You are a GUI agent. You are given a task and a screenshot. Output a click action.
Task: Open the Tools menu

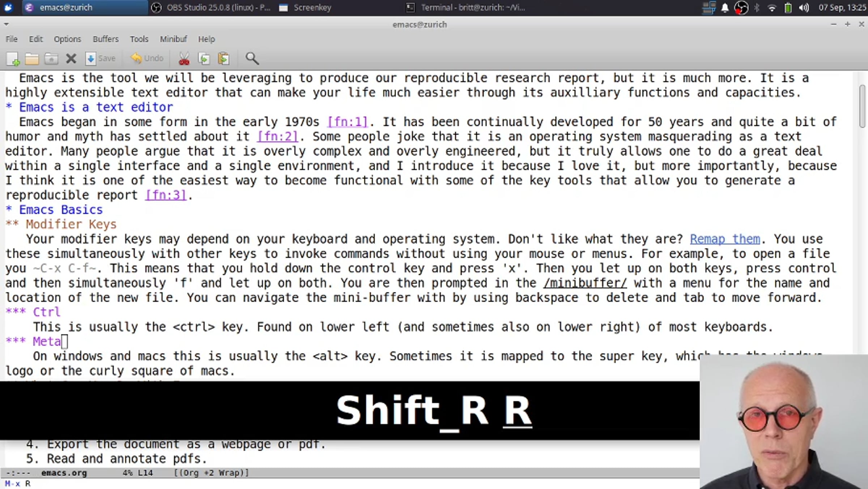(x=139, y=39)
